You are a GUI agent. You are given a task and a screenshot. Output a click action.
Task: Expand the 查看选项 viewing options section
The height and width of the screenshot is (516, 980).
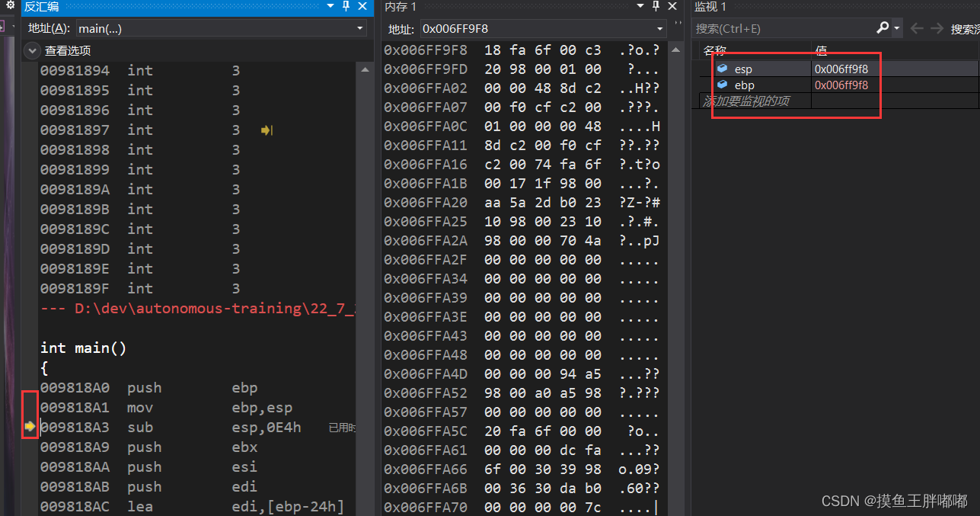coord(32,51)
